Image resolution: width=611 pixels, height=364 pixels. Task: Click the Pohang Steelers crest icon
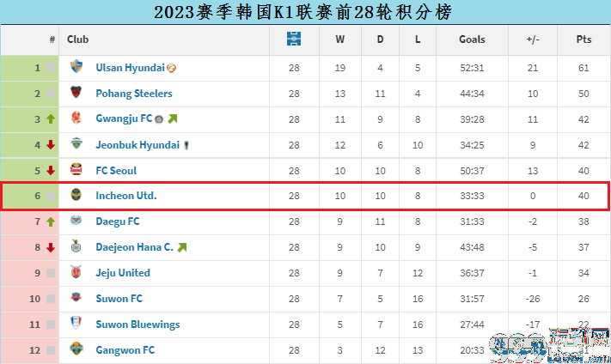[76, 92]
